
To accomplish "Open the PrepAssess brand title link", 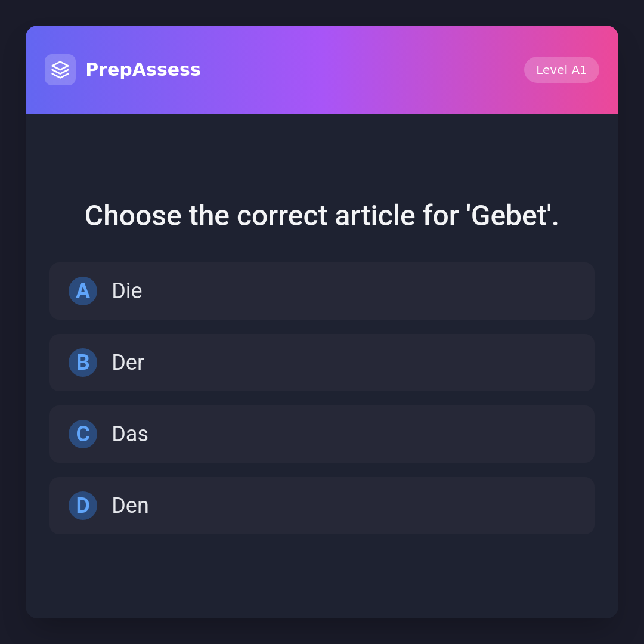I will (143, 70).
